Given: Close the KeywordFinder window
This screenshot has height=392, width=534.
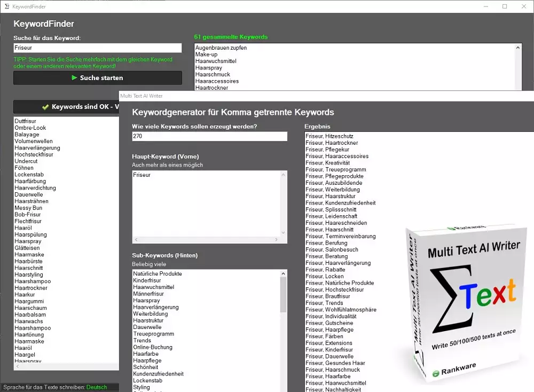Looking at the screenshot, I should pyautogui.click(x=524, y=6).
